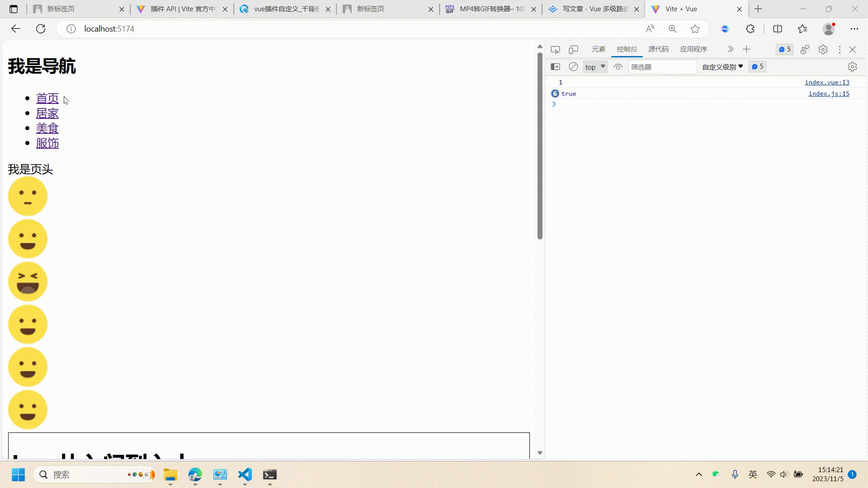This screenshot has width=868, height=488.
Task: Open DevTools settings gear
Action: point(822,49)
